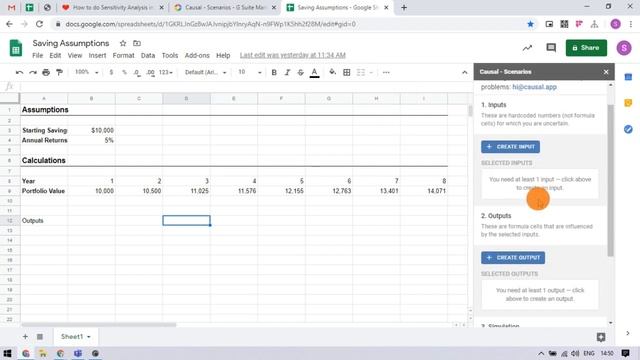Click the sidebar vertical scrollbar

[611, 180]
